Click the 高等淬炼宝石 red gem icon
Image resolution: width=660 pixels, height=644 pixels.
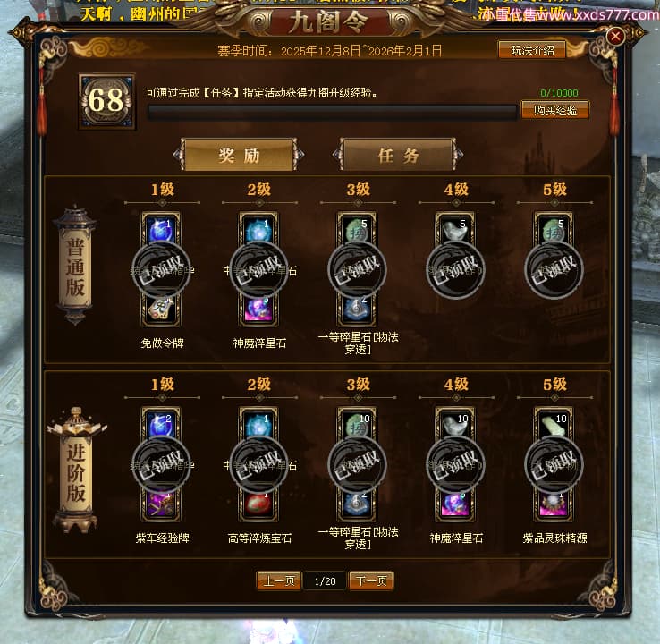(x=258, y=505)
